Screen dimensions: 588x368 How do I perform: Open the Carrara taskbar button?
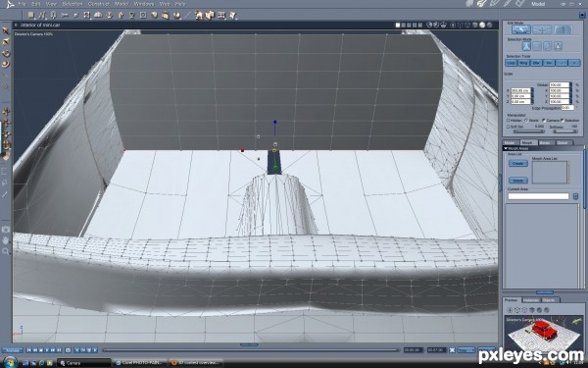tap(84, 363)
